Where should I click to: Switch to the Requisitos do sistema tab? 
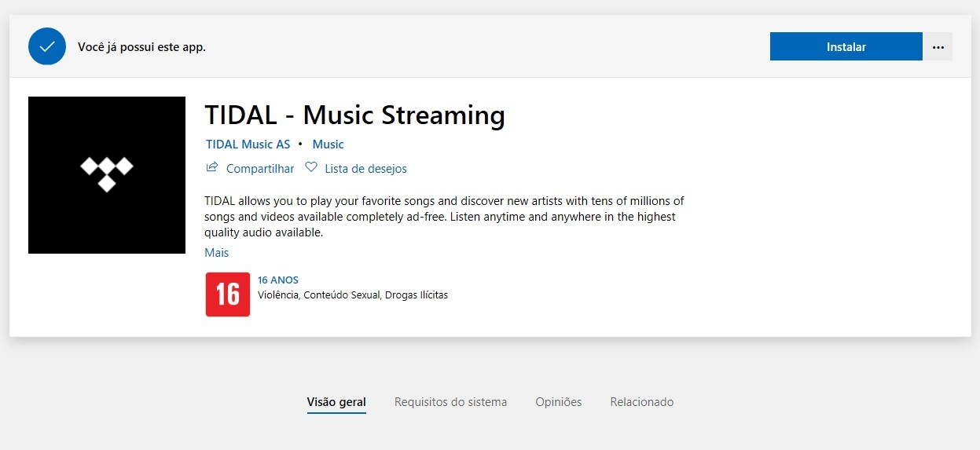pos(450,402)
